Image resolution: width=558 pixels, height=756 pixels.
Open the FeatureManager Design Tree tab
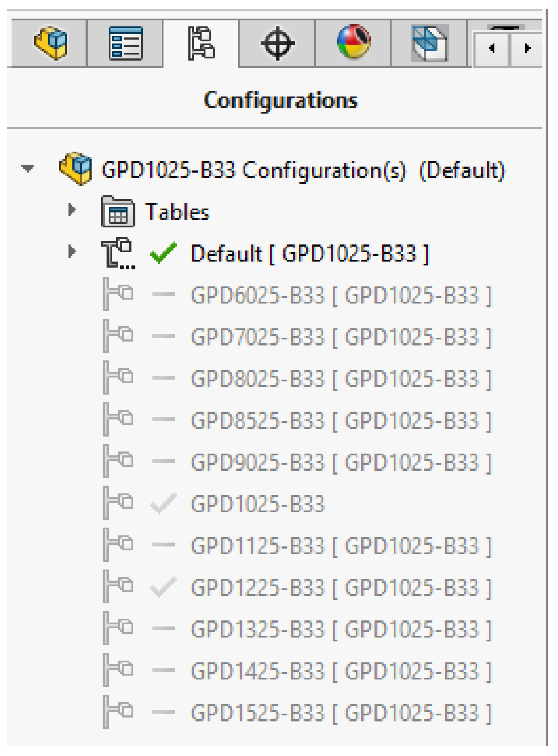pos(51,43)
